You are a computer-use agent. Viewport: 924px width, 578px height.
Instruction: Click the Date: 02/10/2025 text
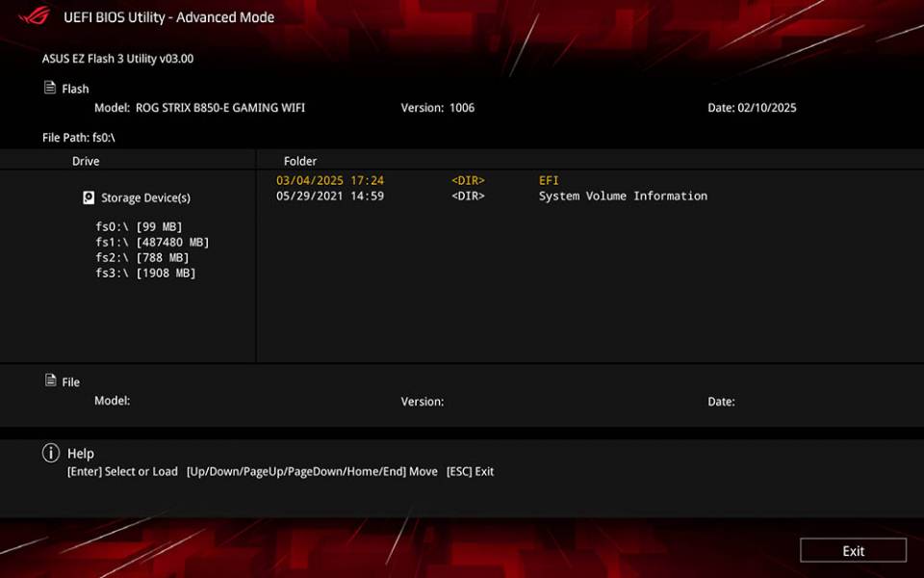coord(752,107)
